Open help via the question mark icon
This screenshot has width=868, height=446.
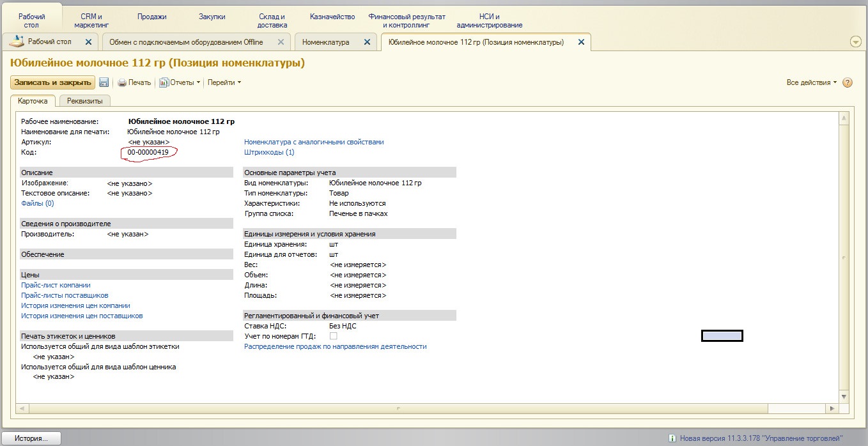coord(848,82)
